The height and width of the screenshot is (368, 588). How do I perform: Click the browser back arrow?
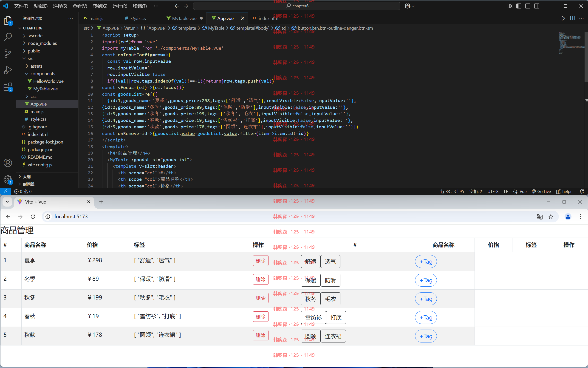tap(8, 217)
